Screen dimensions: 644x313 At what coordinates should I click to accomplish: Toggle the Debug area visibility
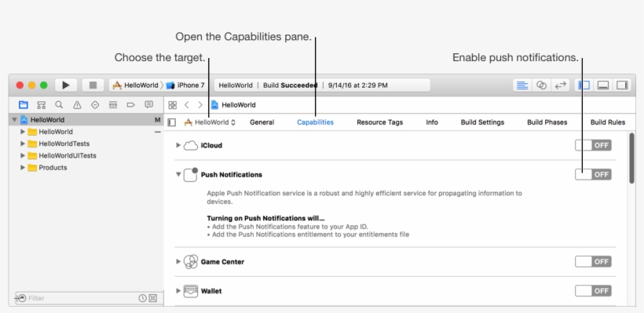603,86
